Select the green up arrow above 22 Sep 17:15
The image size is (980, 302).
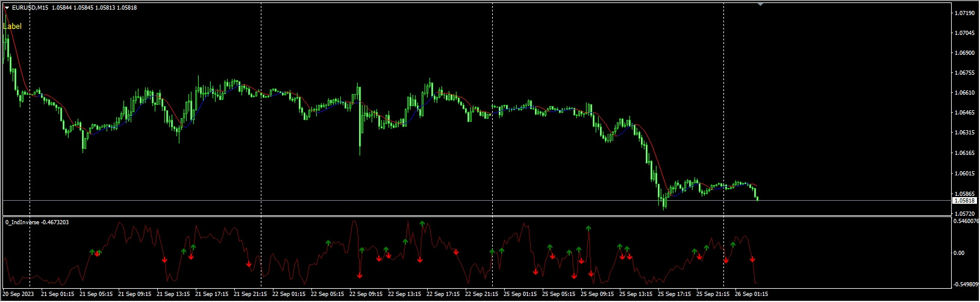tap(422, 224)
